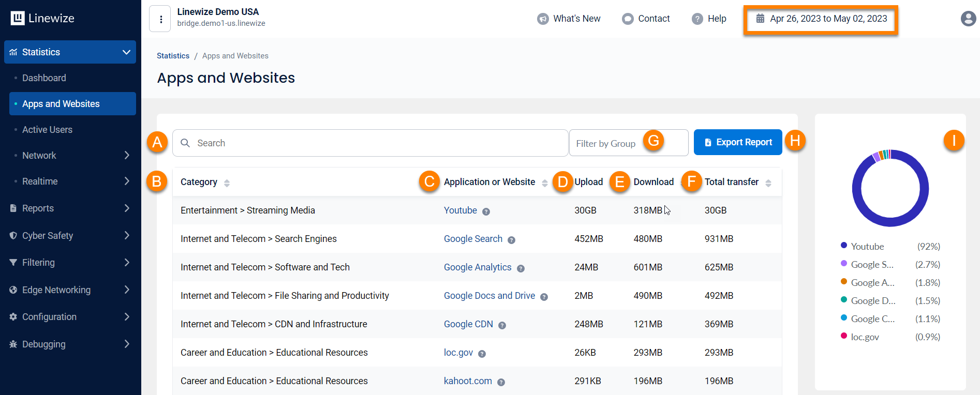Open the user profile avatar icon
This screenshot has width=980, height=395.
pyautogui.click(x=968, y=19)
